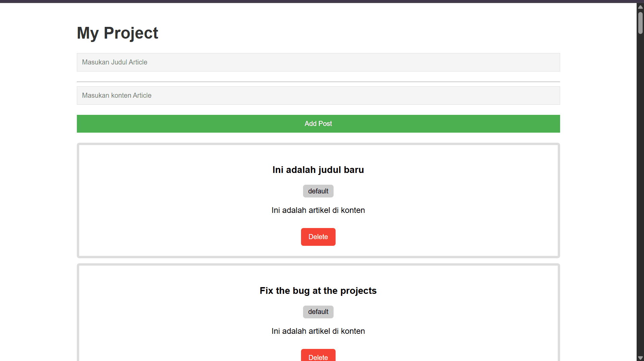
Task: Click the scrollbar up arrow
Action: 640,6
